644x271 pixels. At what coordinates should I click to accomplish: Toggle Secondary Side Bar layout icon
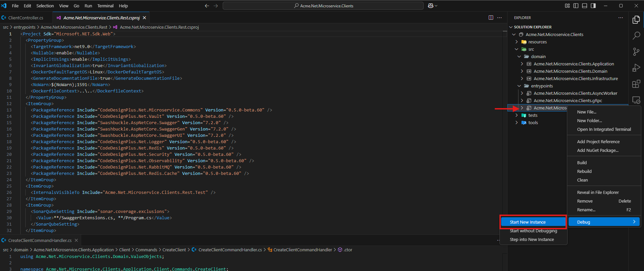593,6
